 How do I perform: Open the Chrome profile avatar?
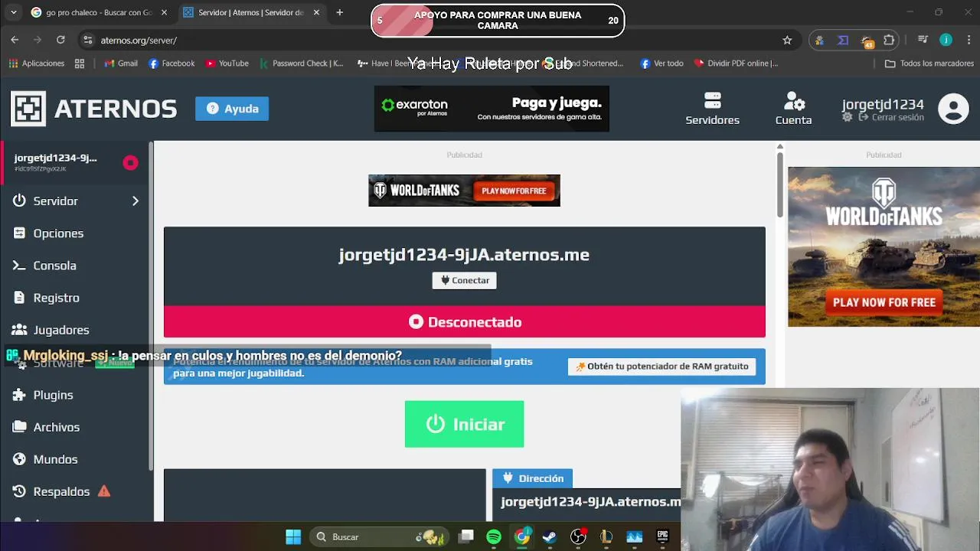[x=946, y=40]
